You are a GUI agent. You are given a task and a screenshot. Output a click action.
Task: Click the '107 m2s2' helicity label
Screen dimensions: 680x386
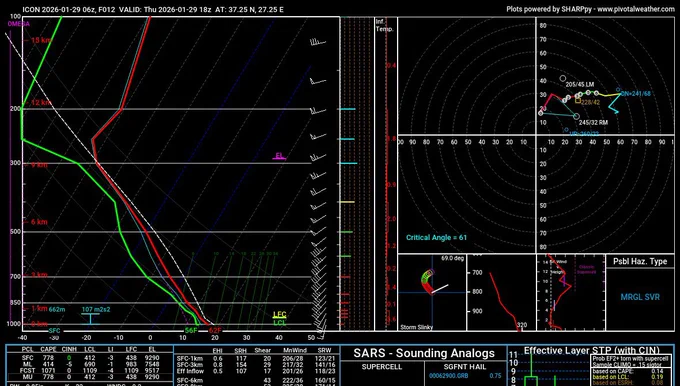click(x=96, y=310)
